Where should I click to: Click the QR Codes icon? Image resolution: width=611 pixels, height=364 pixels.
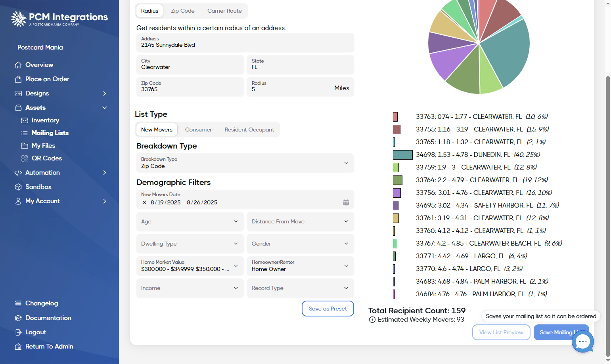(25, 158)
